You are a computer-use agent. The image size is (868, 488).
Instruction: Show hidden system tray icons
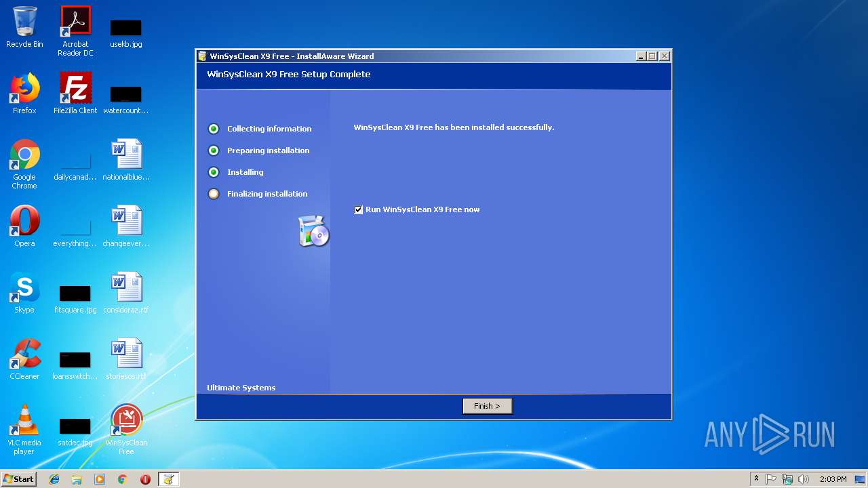pyautogui.click(x=756, y=479)
